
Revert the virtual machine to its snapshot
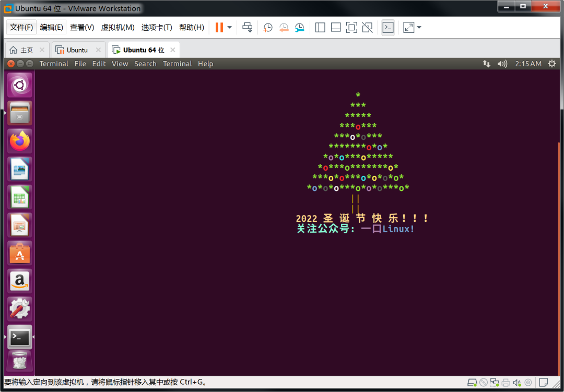tap(284, 27)
